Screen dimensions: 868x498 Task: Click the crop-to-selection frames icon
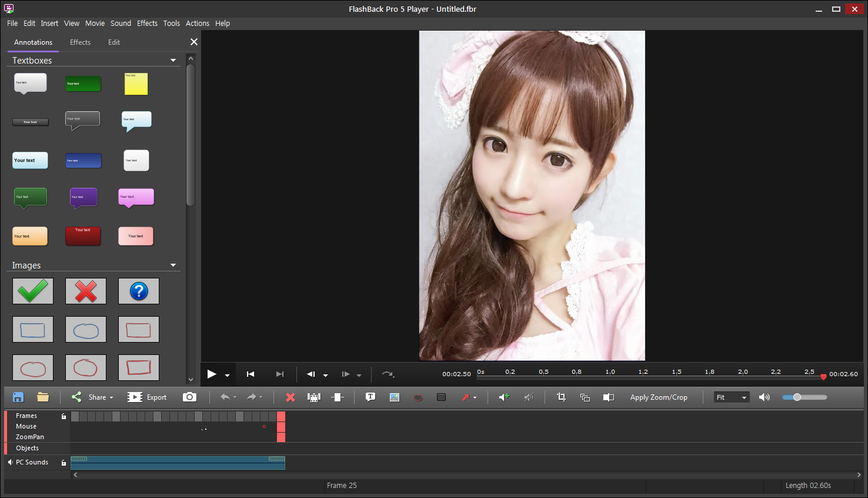click(338, 397)
